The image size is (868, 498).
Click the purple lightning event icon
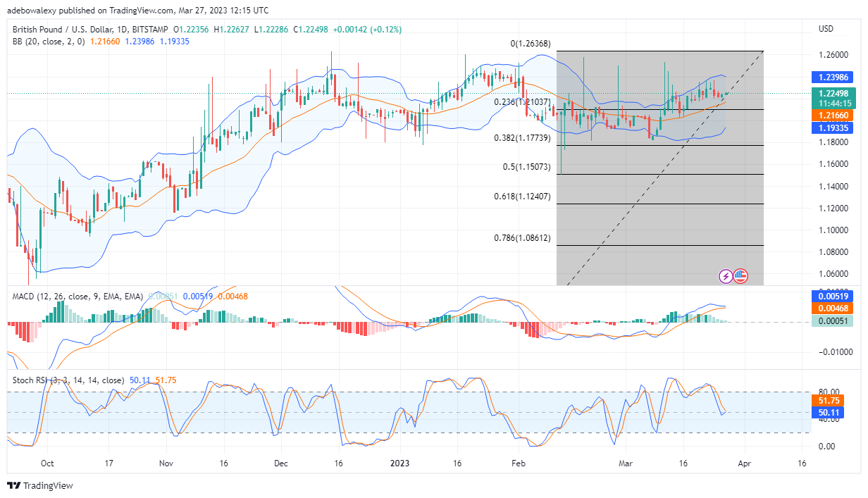coord(726,276)
